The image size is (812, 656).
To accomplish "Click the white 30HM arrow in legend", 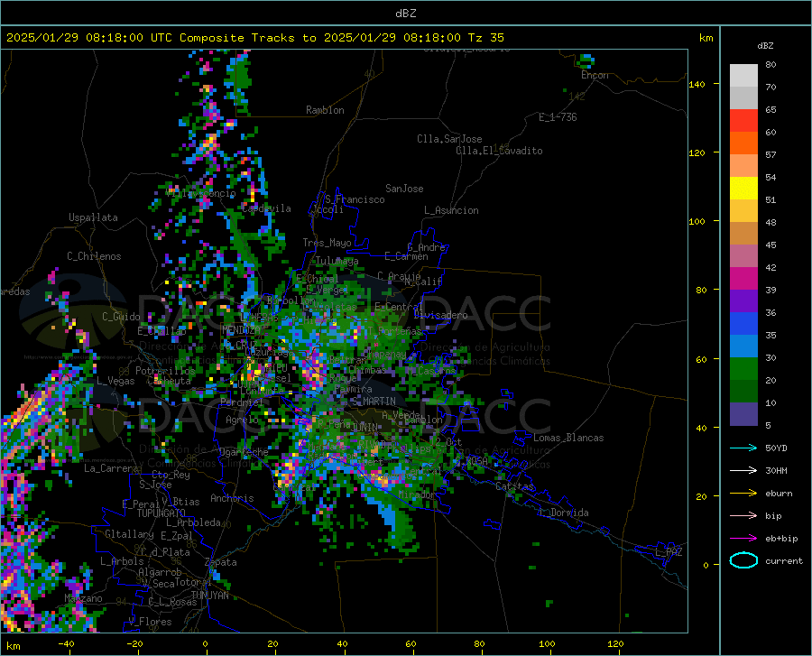I will coord(743,470).
